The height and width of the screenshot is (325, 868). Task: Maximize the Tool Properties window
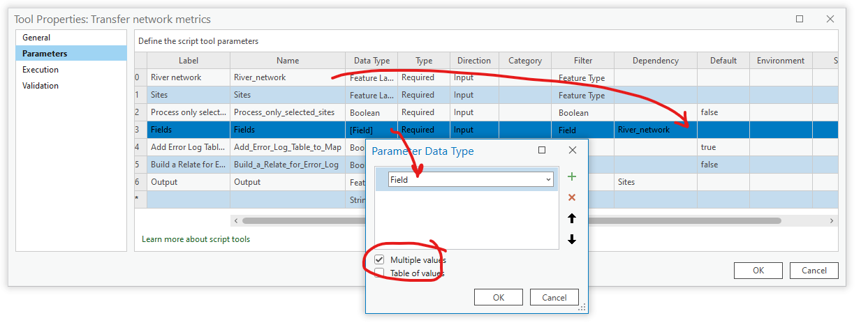[x=800, y=20]
